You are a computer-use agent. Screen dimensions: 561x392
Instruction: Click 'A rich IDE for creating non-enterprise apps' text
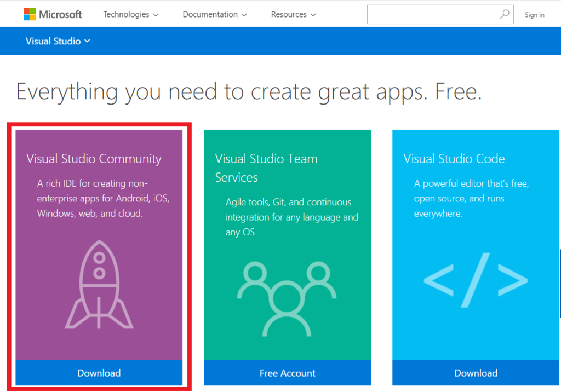pos(103,199)
